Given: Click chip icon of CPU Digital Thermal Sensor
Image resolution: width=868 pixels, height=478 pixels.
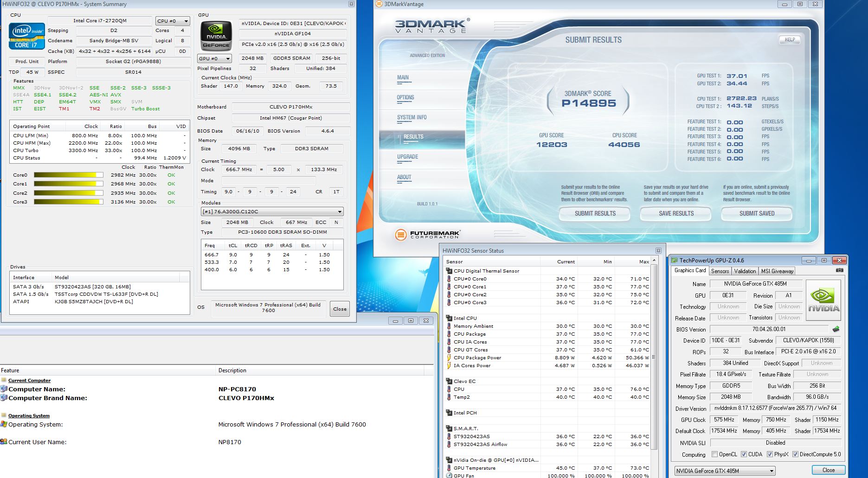Looking at the screenshot, I should tap(449, 271).
